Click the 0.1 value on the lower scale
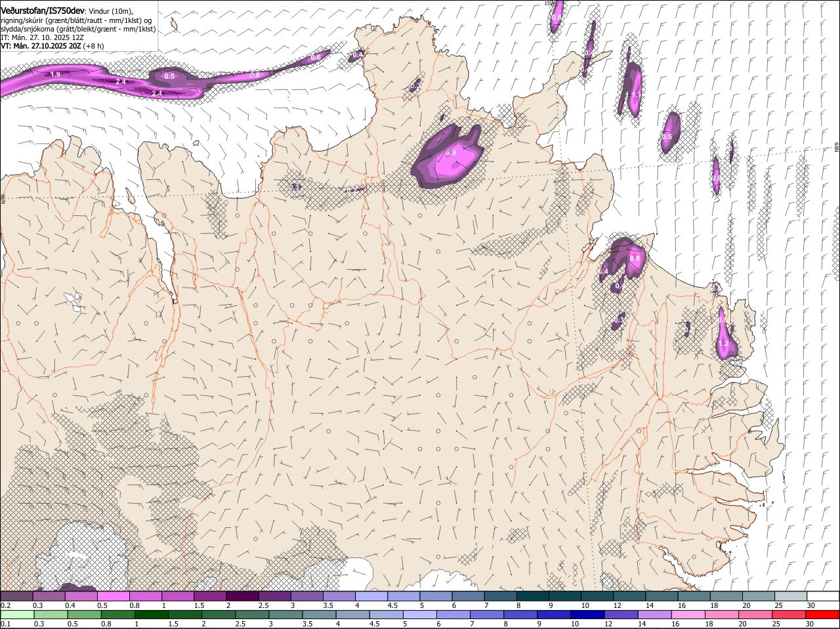The image size is (840, 629). click(x=5, y=624)
